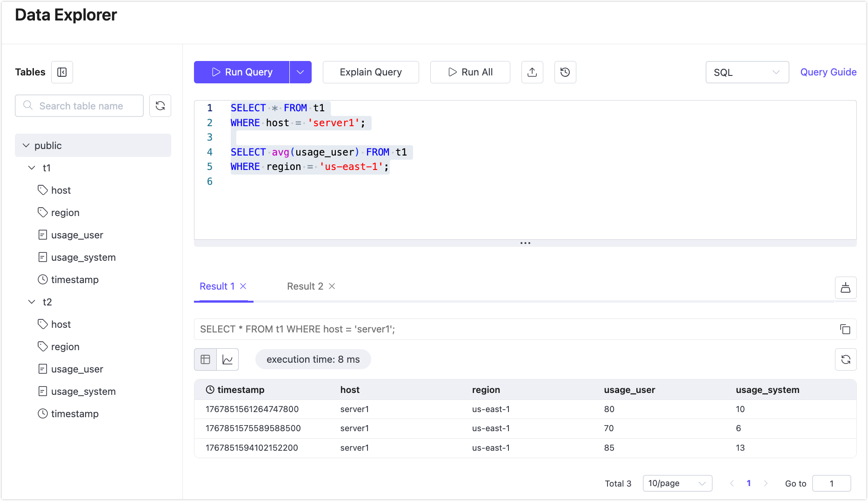This screenshot has height=501, width=868.
Task: Switch results to table view
Action: coord(205,359)
